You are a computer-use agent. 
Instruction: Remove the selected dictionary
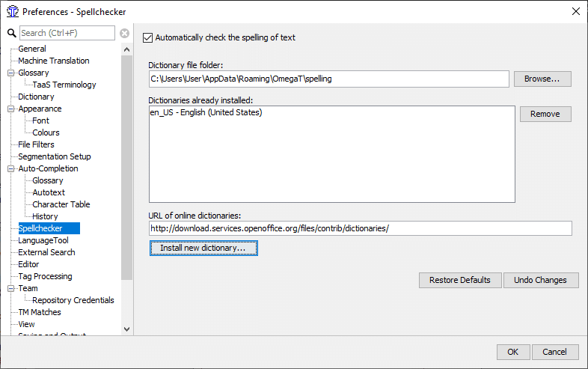545,114
